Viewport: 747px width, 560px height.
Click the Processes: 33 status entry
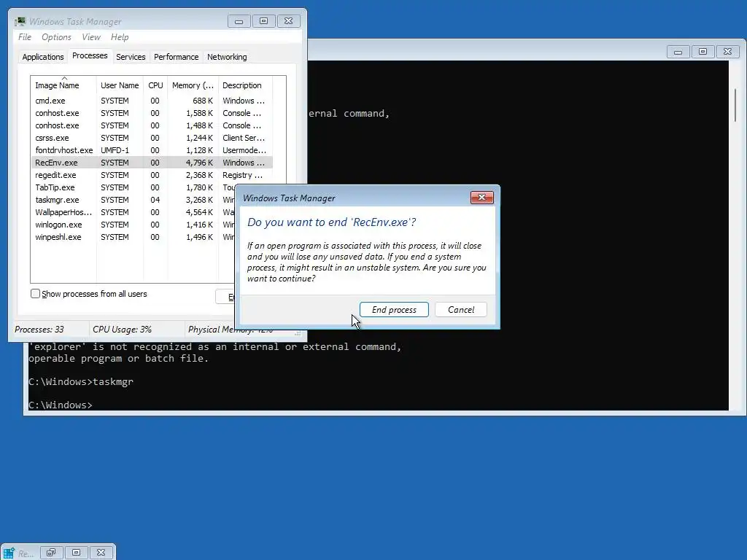[39, 330]
